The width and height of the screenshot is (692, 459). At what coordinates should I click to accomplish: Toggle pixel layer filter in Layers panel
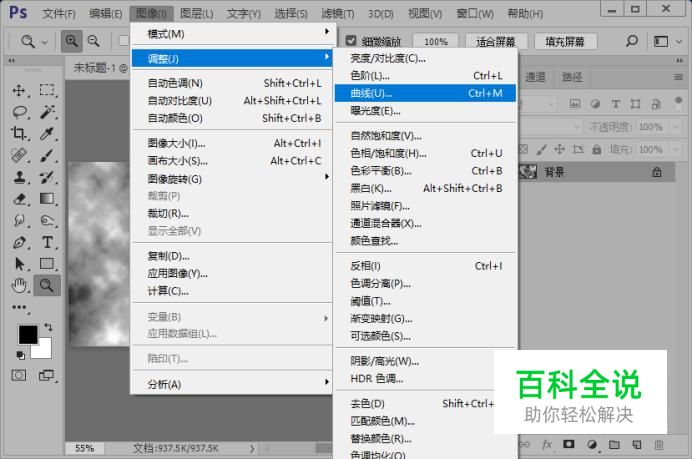[575, 104]
